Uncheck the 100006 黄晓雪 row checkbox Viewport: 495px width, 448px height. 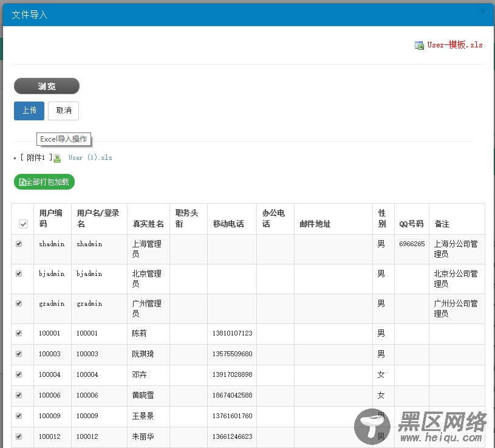pyautogui.click(x=19, y=395)
